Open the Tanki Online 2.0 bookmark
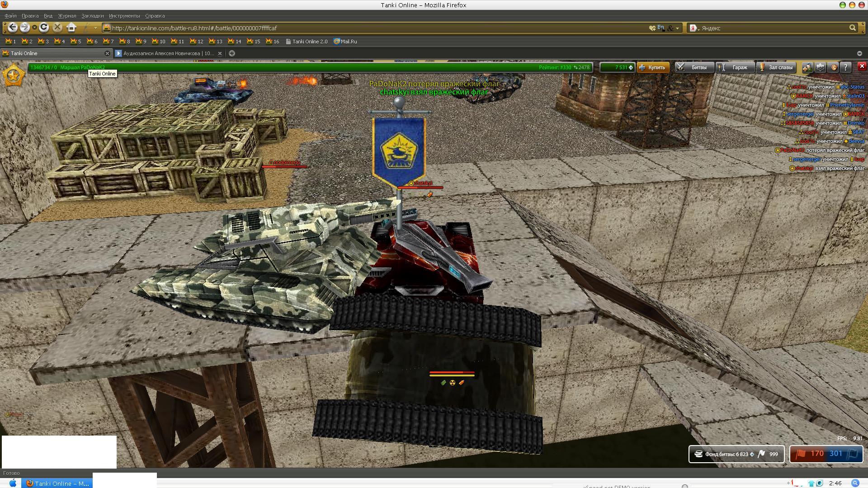Viewport: 868px width, 488px height. click(307, 41)
